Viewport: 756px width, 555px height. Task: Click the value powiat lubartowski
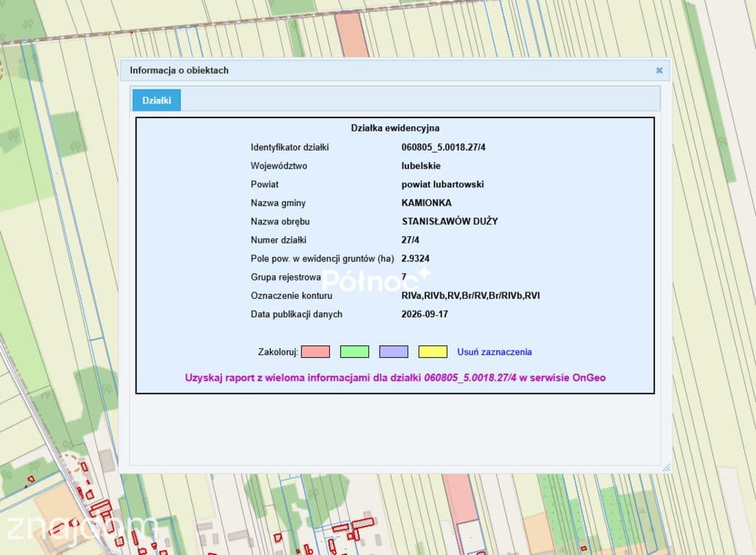click(x=443, y=185)
